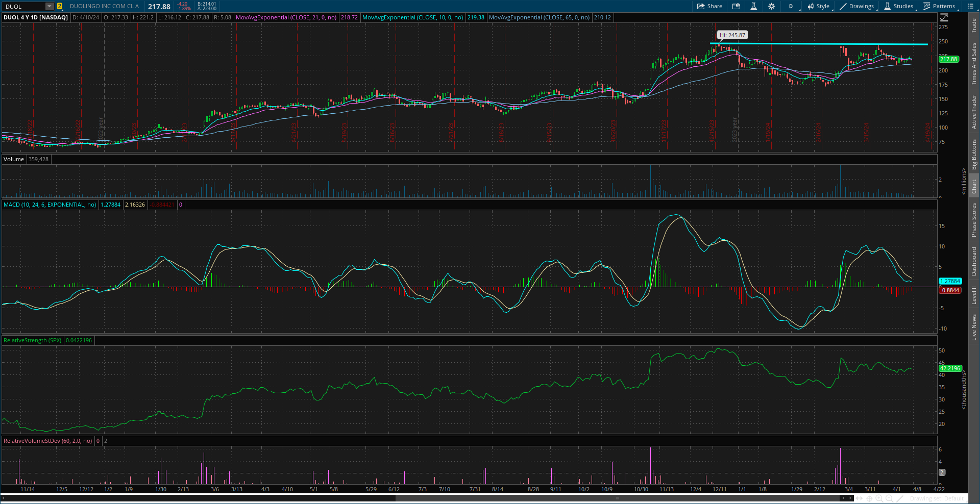Viewport: 980px width, 504px height.
Task: Click the horizontal chart scrollbar thumb
Action: point(618,498)
